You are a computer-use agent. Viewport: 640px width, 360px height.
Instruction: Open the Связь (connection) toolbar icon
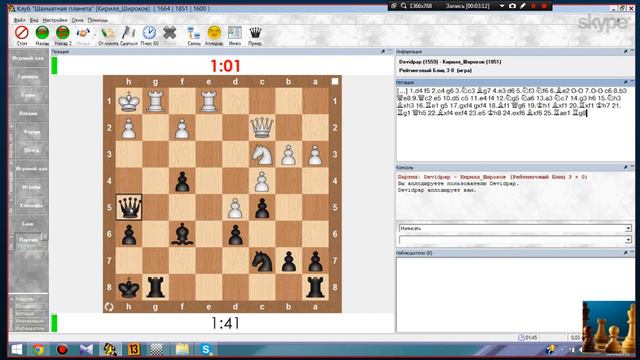pyautogui.click(x=193, y=33)
